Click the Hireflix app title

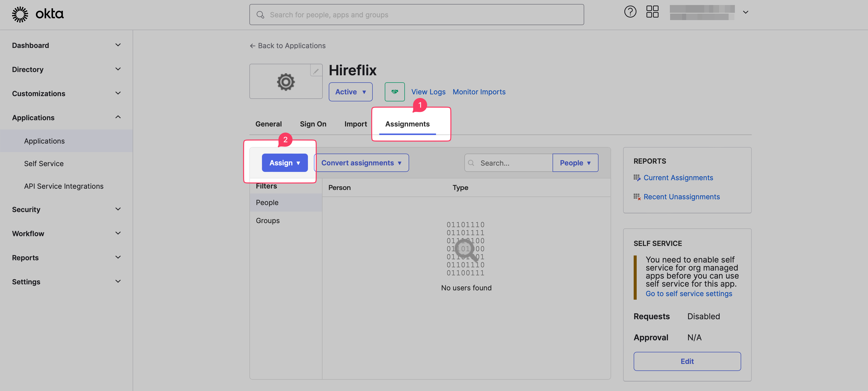click(x=352, y=70)
